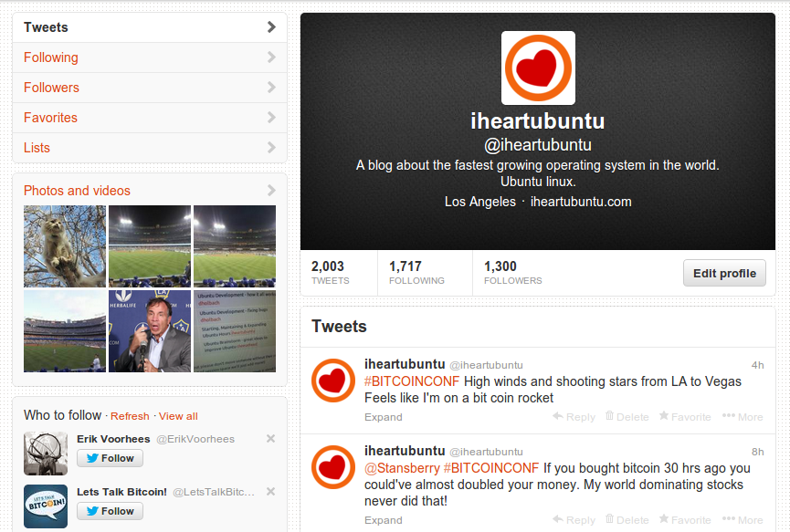Select Favorites in the sidebar menu
The width and height of the screenshot is (790, 532).
pos(150,118)
